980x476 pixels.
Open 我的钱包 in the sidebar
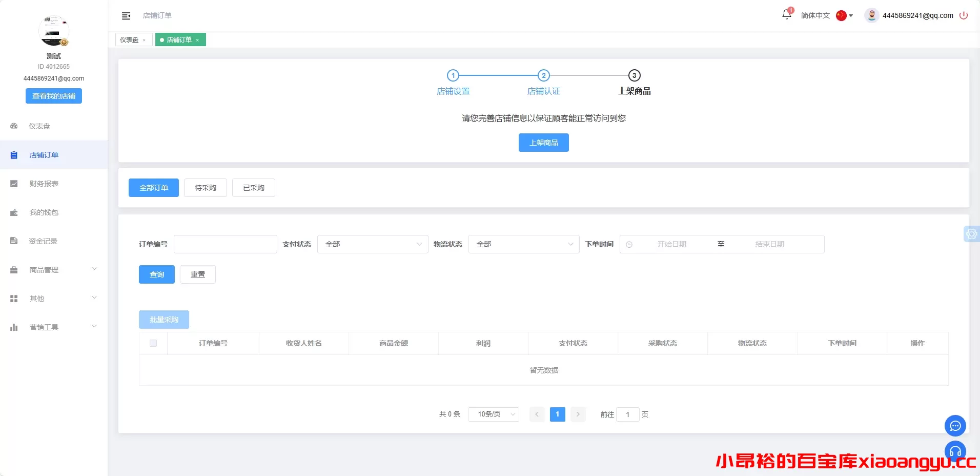(x=44, y=212)
